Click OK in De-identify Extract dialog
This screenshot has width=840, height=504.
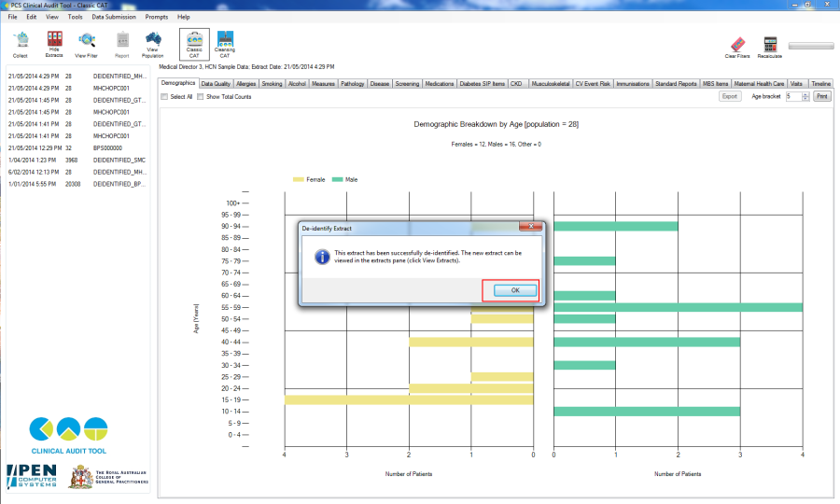tap(515, 290)
